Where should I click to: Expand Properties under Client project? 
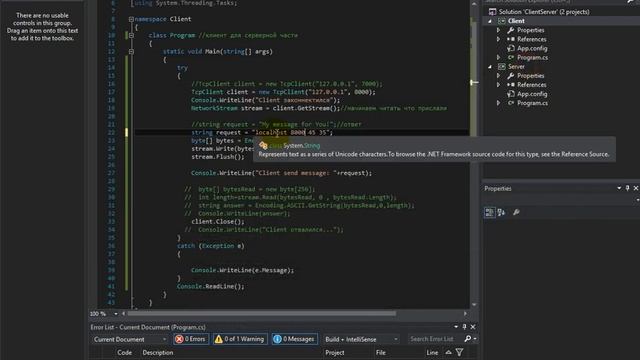[498, 30]
